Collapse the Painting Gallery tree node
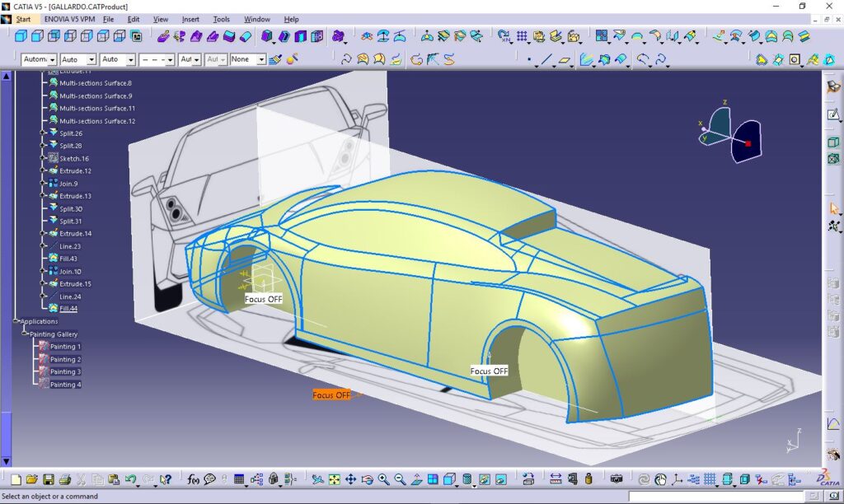 click(x=25, y=334)
